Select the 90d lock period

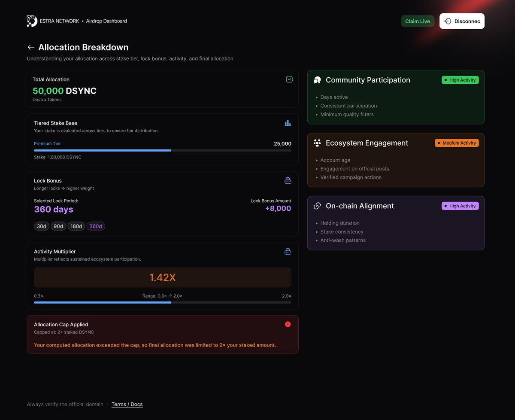click(58, 226)
